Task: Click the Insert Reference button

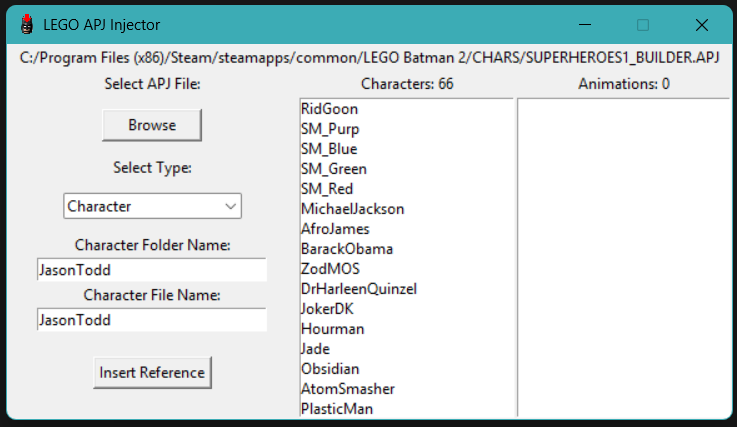Action: [x=152, y=372]
